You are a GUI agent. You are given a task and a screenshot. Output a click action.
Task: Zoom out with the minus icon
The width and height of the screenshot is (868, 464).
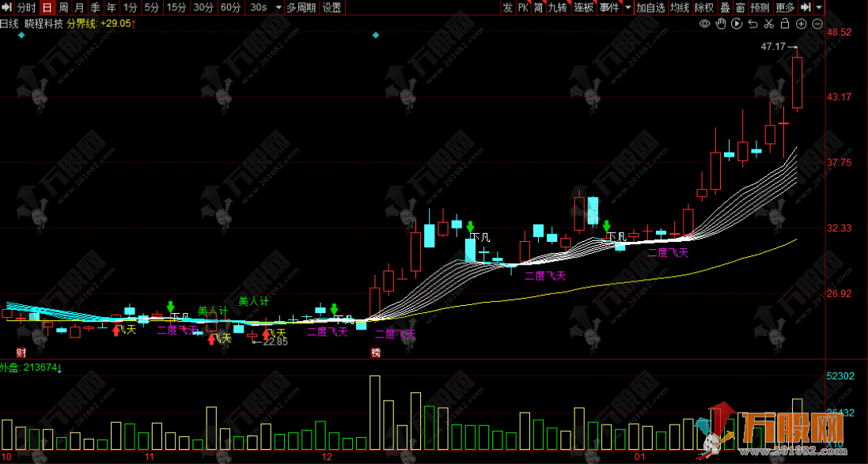pyautogui.click(x=817, y=24)
